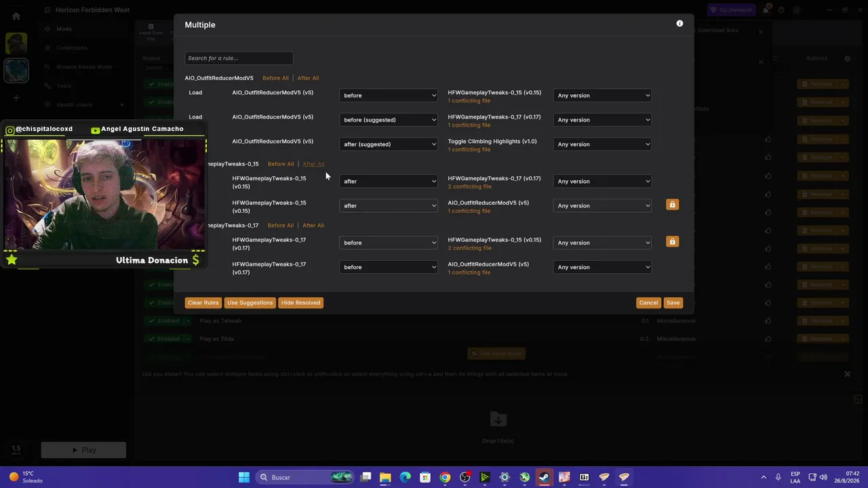Click the Hide Resolved button
Viewport: 868px width, 488px height.
[300, 303]
